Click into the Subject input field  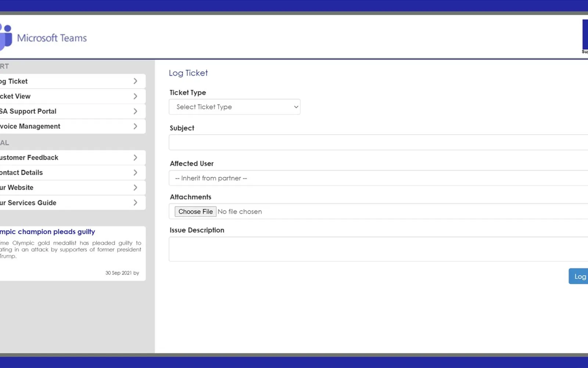(x=379, y=142)
